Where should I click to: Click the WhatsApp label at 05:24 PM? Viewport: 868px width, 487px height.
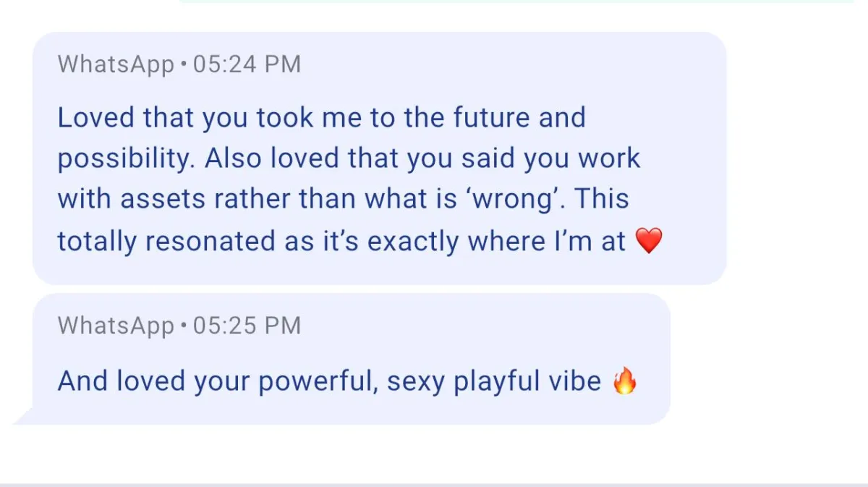[x=116, y=64]
